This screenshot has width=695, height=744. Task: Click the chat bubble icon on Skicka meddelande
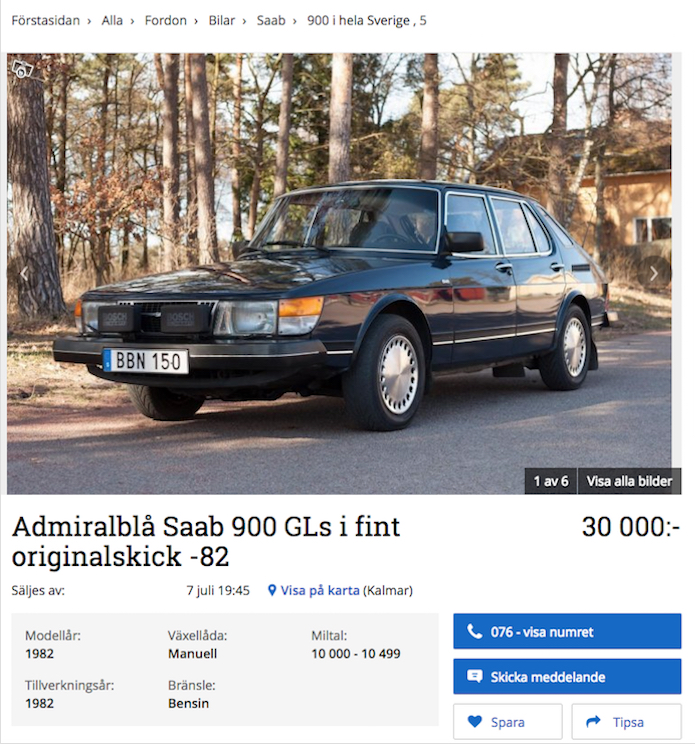474,676
